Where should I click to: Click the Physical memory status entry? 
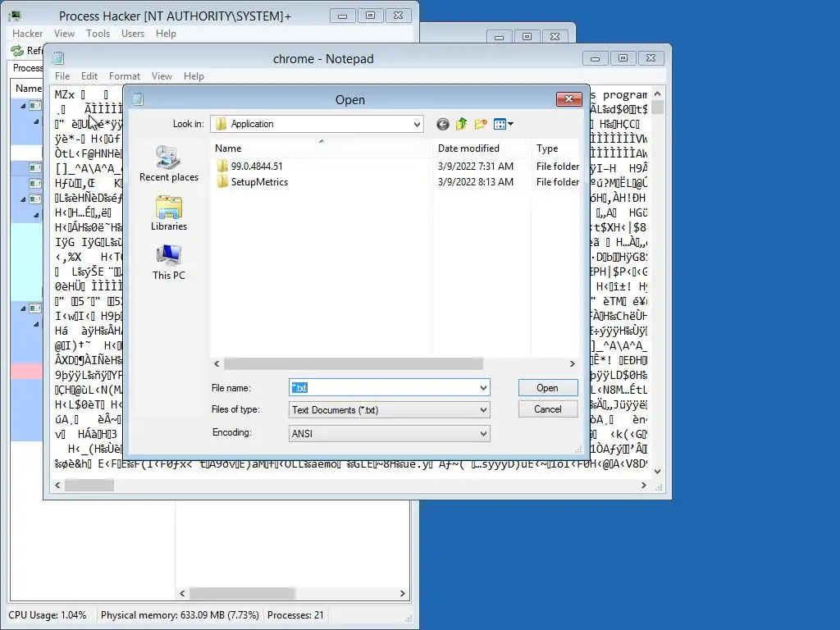tap(180, 615)
